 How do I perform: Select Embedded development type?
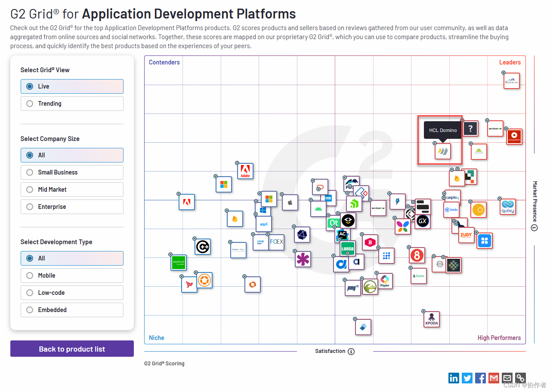[72, 310]
